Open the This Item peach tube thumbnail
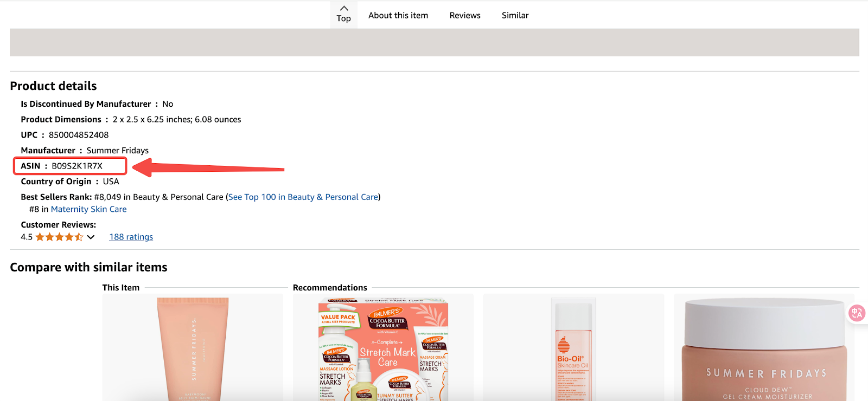 point(193,348)
